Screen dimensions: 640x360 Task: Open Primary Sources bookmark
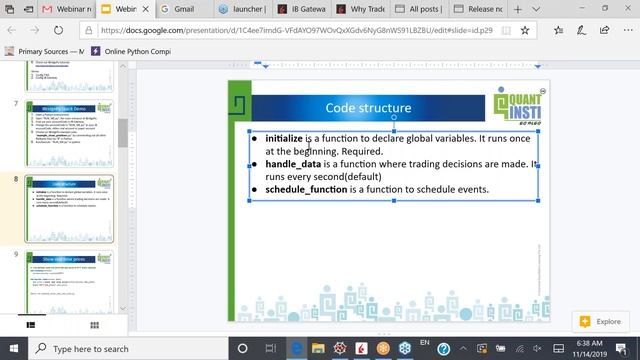click(x=44, y=51)
